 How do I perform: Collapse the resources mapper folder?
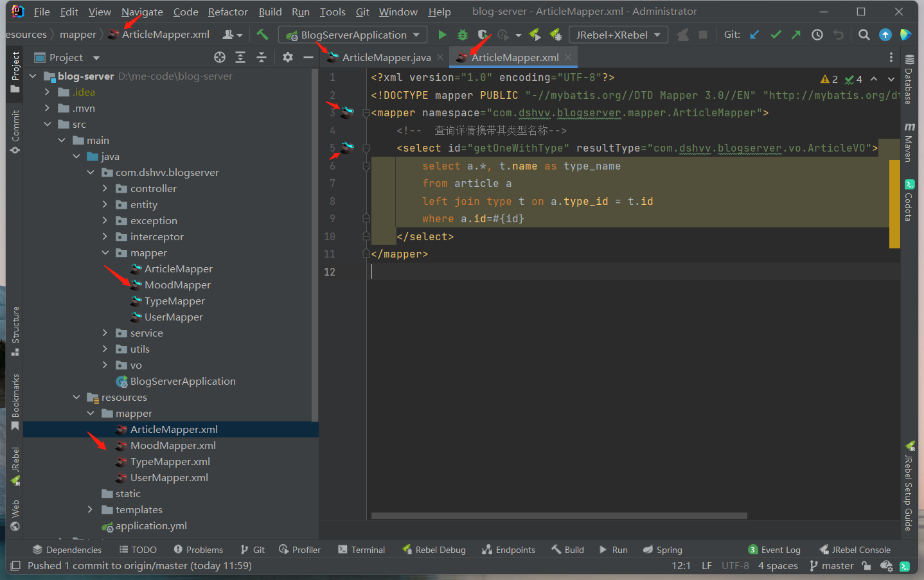[x=91, y=413]
